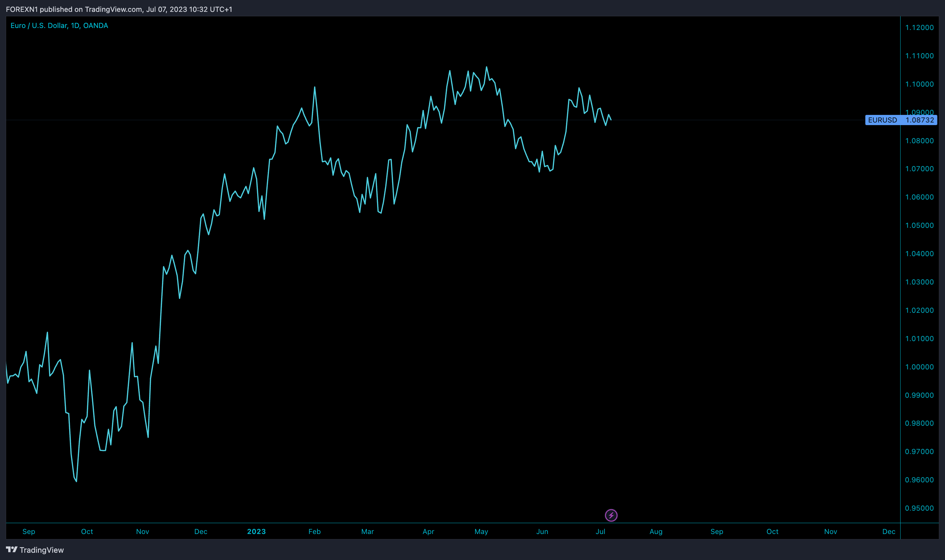Click the Jun label on time axis
945x560 pixels.
542,531
